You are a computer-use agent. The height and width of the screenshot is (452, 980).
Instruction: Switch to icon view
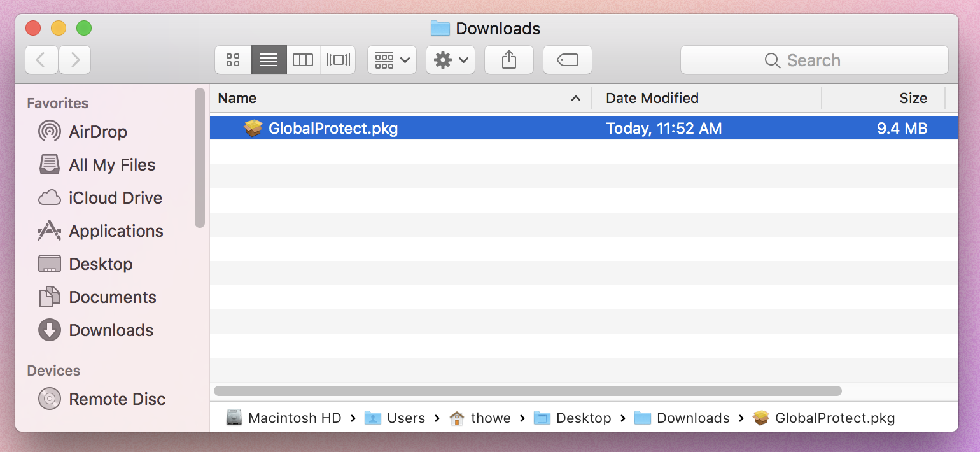[x=233, y=60]
